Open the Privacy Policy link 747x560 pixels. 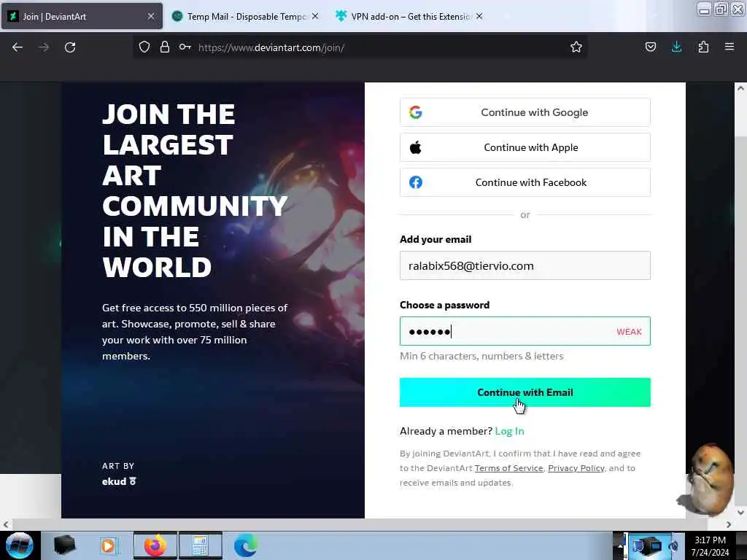(576, 468)
